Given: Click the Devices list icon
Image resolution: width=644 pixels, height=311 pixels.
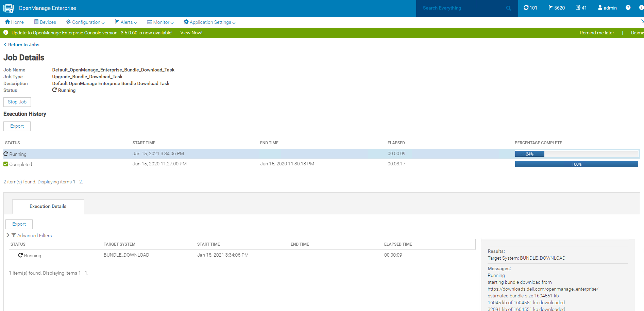Looking at the screenshot, I should tap(36, 22).
